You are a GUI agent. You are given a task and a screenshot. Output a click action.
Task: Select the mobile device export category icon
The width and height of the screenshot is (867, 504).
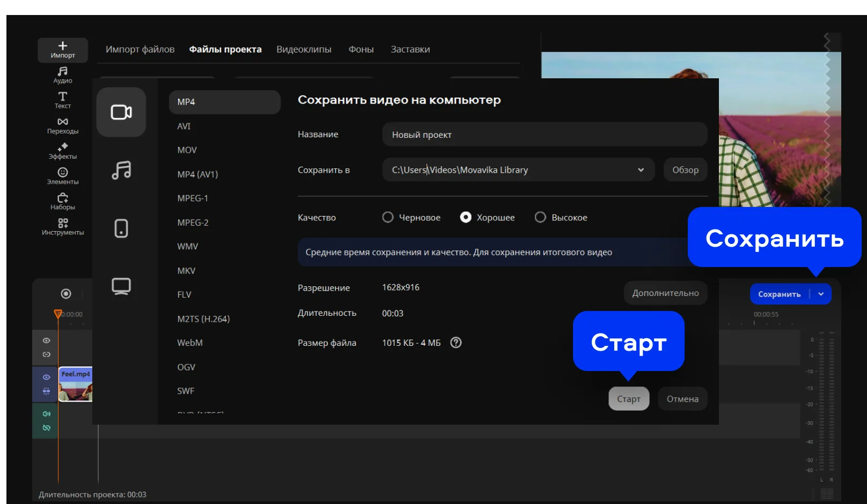click(x=121, y=228)
